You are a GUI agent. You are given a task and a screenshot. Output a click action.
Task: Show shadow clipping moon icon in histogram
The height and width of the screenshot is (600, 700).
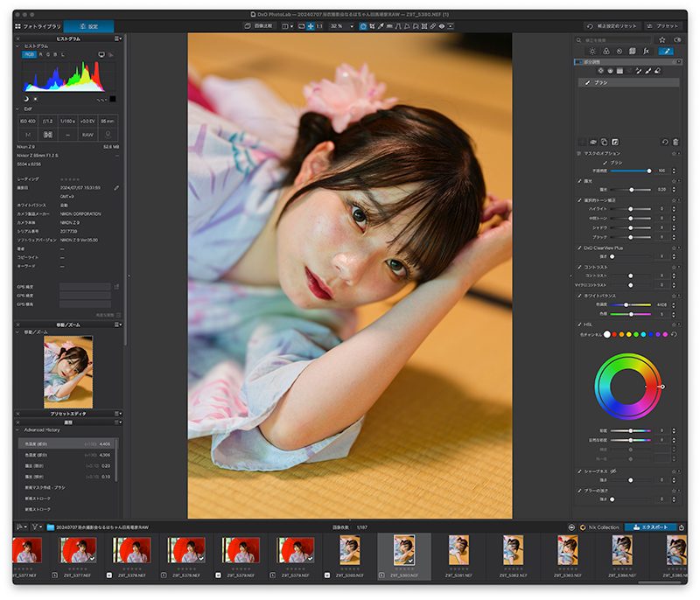26,99
